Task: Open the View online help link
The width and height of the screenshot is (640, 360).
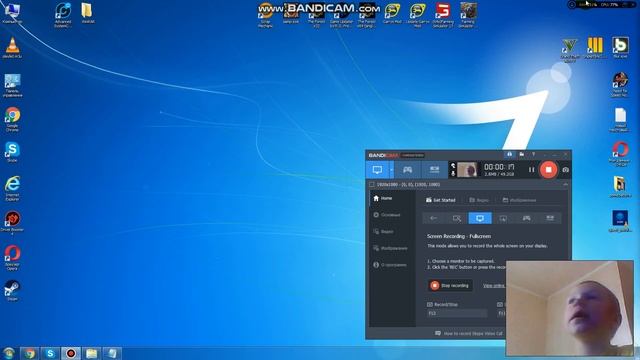Action: coord(494,286)
